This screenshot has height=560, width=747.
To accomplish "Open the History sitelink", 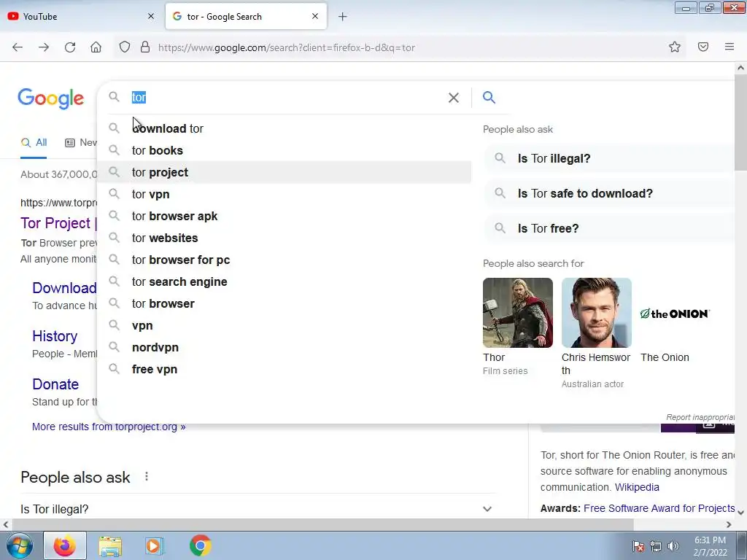I will coord(55,336).
